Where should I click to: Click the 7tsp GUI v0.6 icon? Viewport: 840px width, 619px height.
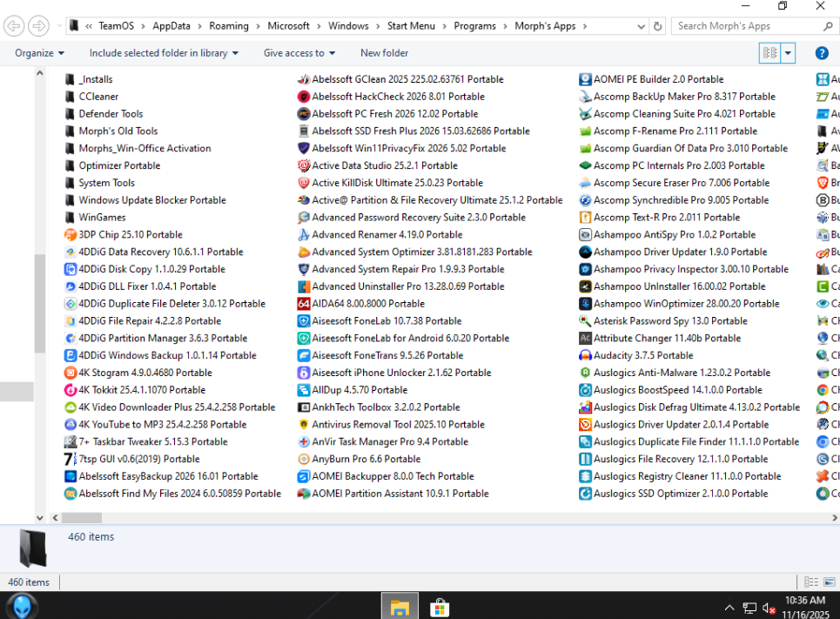(71, 459)
